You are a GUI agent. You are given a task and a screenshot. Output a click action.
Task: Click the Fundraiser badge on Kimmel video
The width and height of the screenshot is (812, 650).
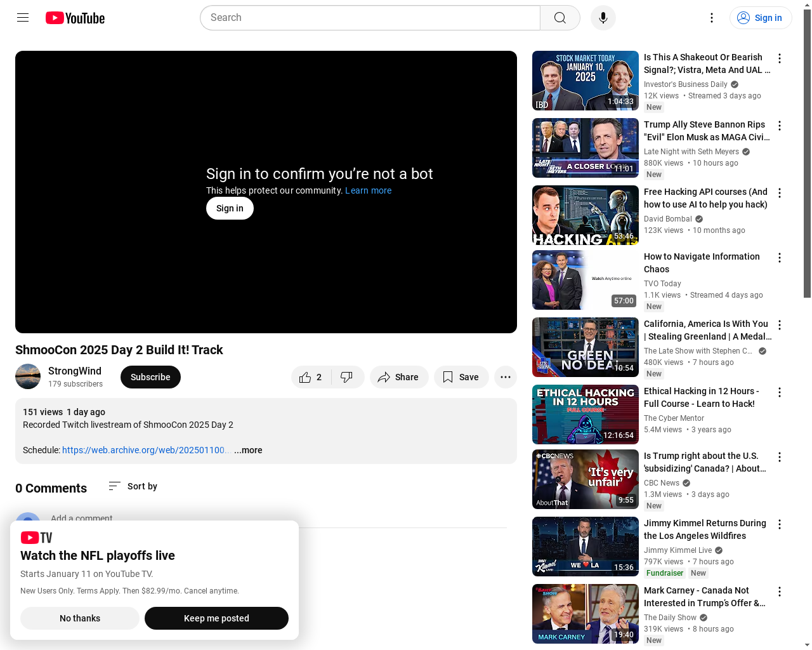pyautogui.click(x=665, y=573)
